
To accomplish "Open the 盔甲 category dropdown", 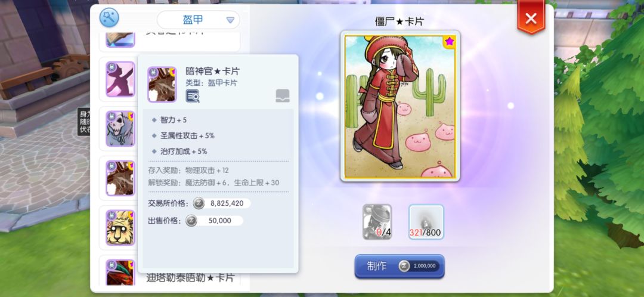I will click(x=199, y=20).
